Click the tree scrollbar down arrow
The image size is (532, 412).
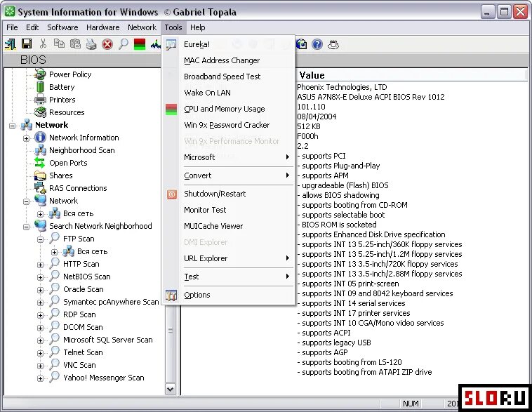coord(171,390)
